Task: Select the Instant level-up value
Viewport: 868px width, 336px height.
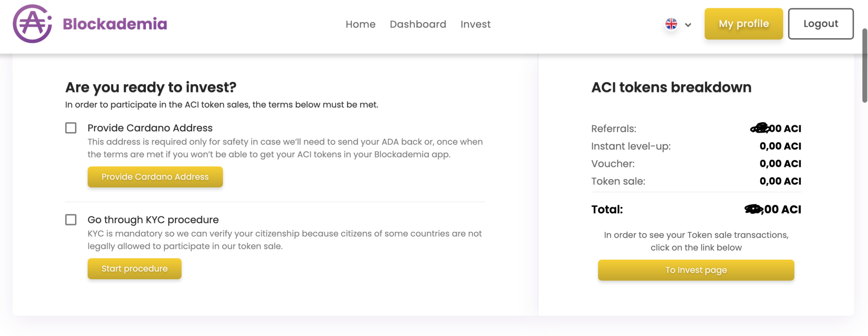Action: [x=780, y=146]
